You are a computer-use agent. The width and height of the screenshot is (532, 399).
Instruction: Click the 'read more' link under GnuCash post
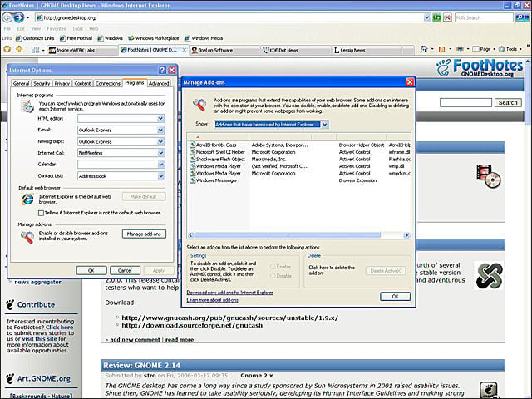180,340
